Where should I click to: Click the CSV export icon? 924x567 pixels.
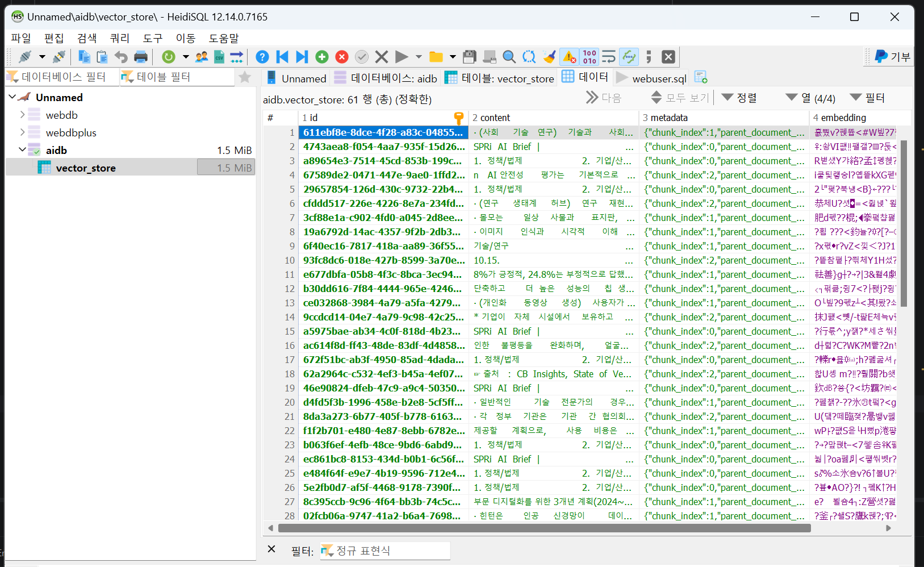(x=219, y=57)
